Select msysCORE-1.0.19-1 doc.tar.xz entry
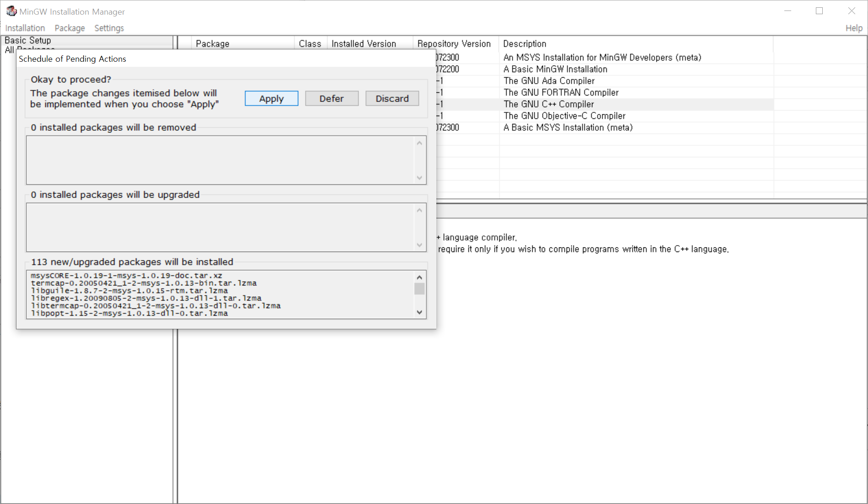Viewport: 868px width, 504px height. (x=127, y=276)
